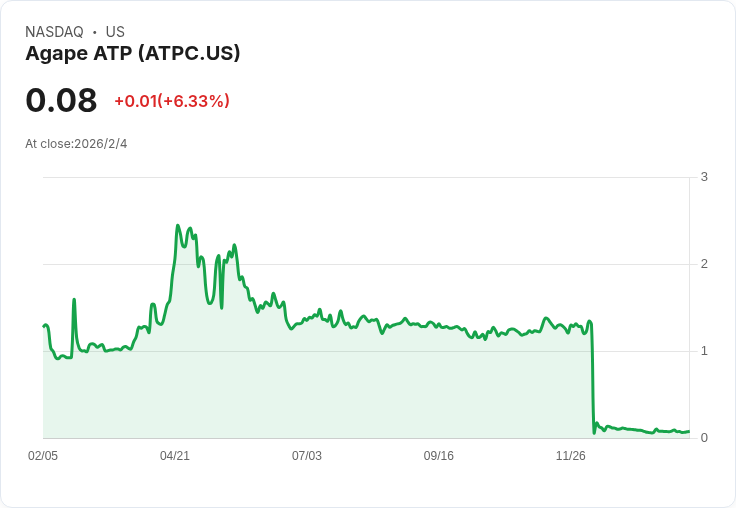Click the y-axis value 2 label
Screen dimensions: 736x508
point(704,264)
